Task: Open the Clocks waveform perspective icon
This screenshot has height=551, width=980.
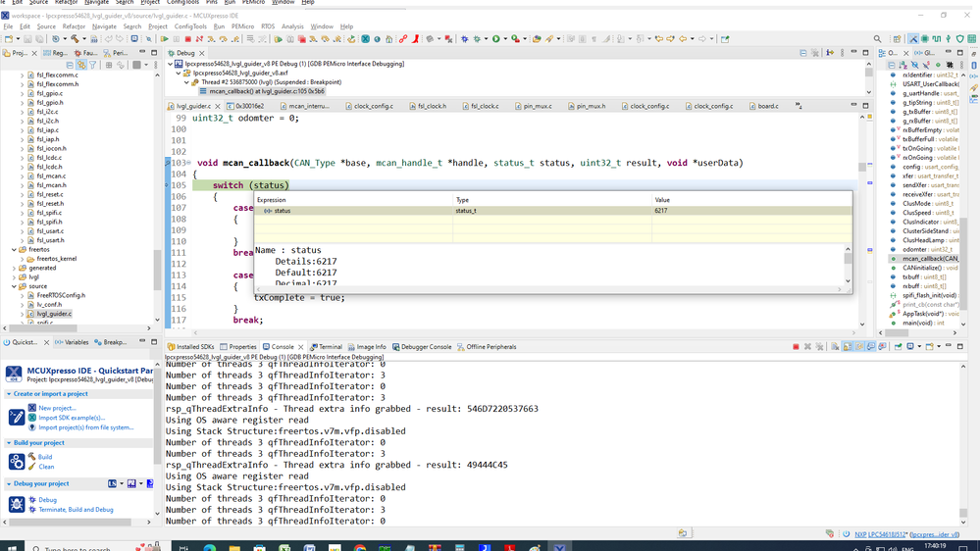Action: 936,39
